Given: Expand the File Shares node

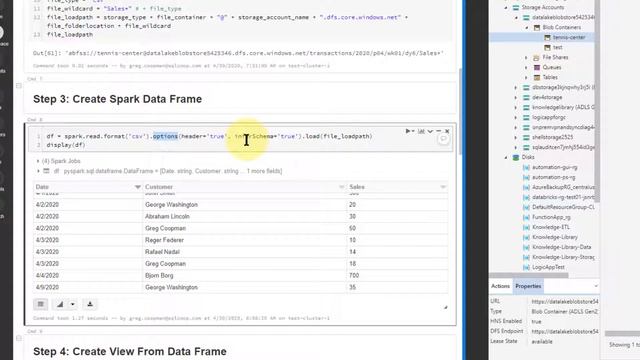Looking at the screenshot, I should 527,58.
